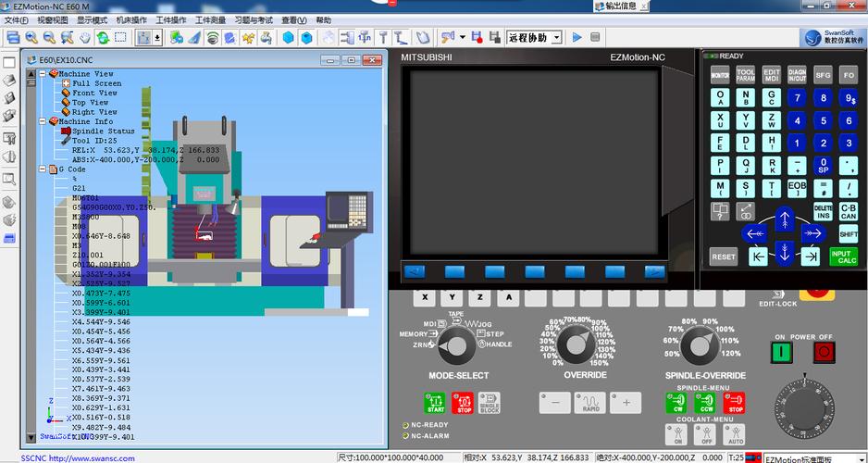The image size is (868, 463).
Task: Start spindle clockwise with CW button
Action: [x=676, y=403]
